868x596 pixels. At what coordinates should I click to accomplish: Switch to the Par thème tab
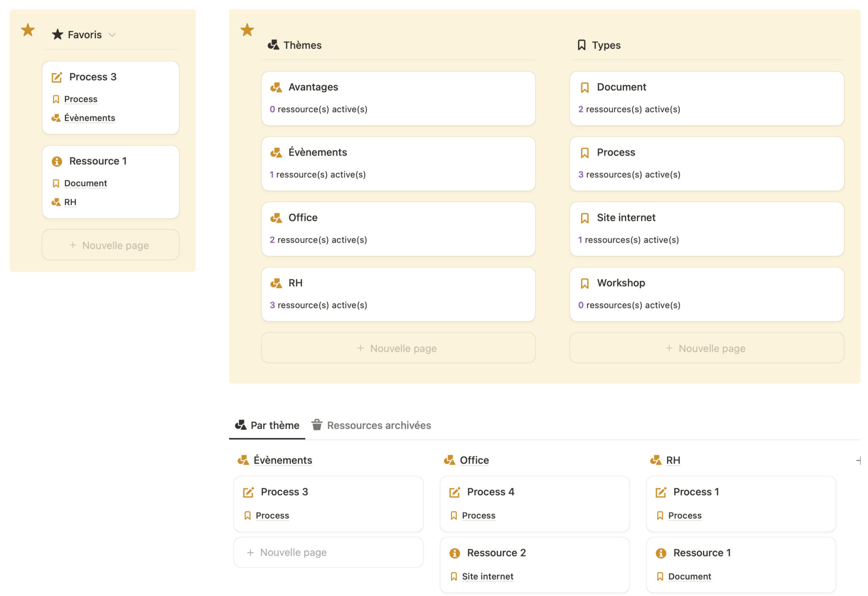[267, 425]
